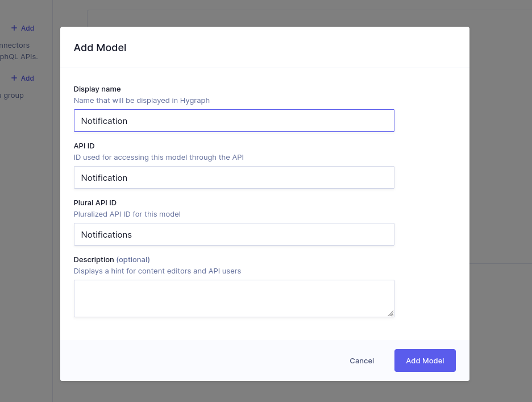532x402 pixels.
Task: Click the group item in the sidebar
Action: (12, 95)
